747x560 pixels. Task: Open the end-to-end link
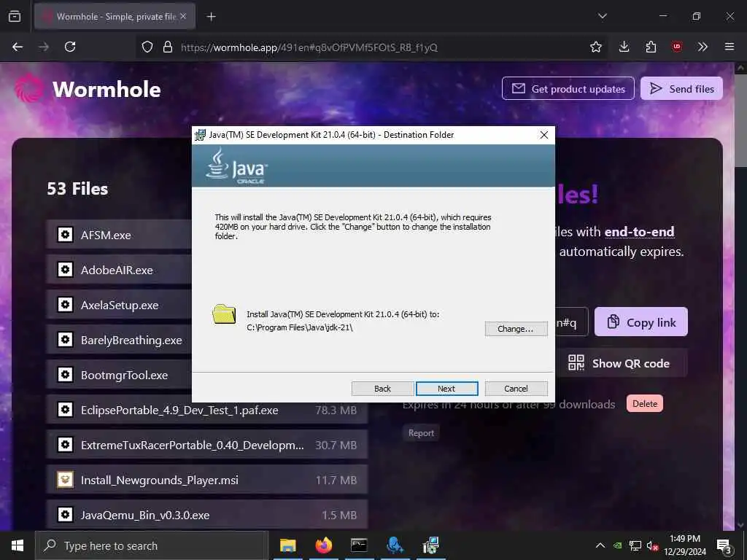[x=639, y=231]
